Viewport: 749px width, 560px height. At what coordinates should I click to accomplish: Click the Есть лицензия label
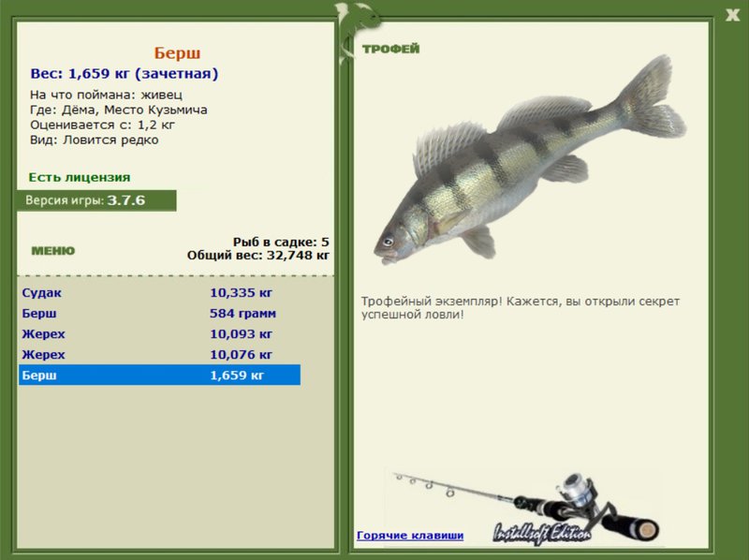(79, 177)
